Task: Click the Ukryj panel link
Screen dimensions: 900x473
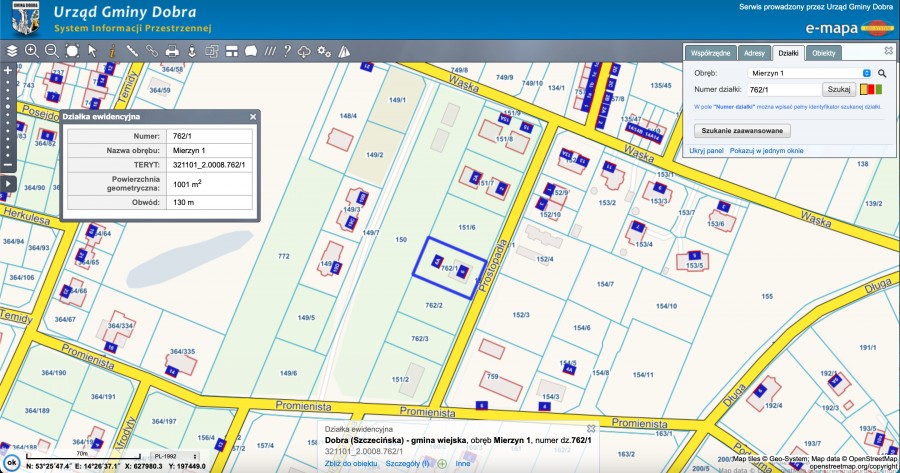Action: [x=708, y=150]
